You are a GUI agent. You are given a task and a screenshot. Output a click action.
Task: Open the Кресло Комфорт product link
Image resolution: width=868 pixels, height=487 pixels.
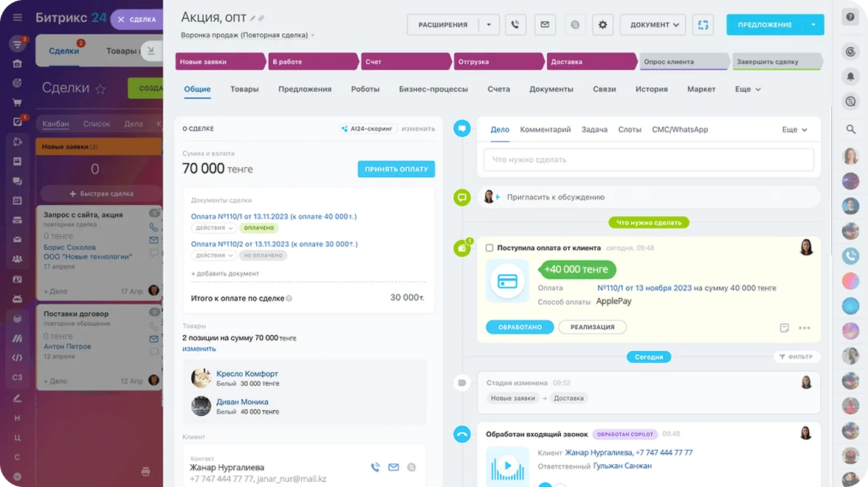[247, 374]
